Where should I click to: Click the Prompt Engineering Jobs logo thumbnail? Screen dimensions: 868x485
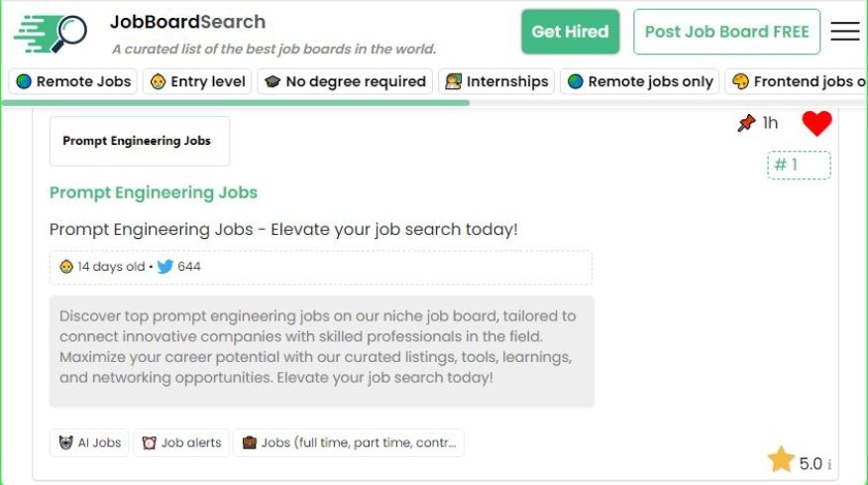click(139, 141)
